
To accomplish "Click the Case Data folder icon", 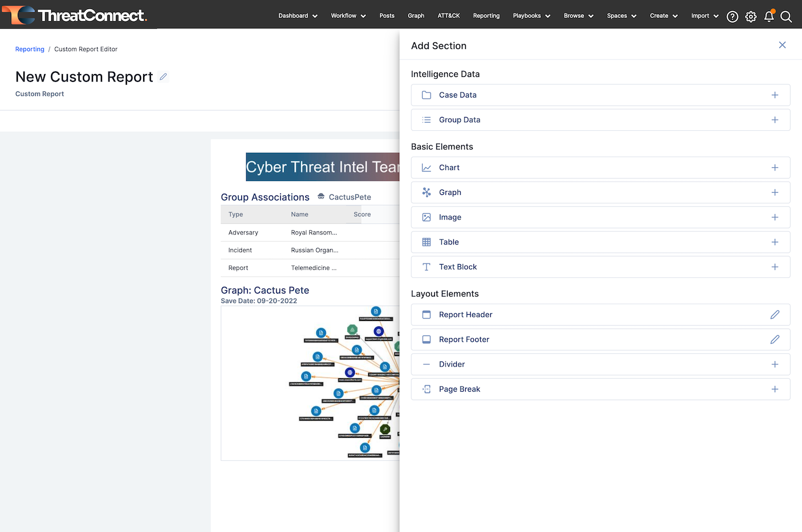I will 427,95.
